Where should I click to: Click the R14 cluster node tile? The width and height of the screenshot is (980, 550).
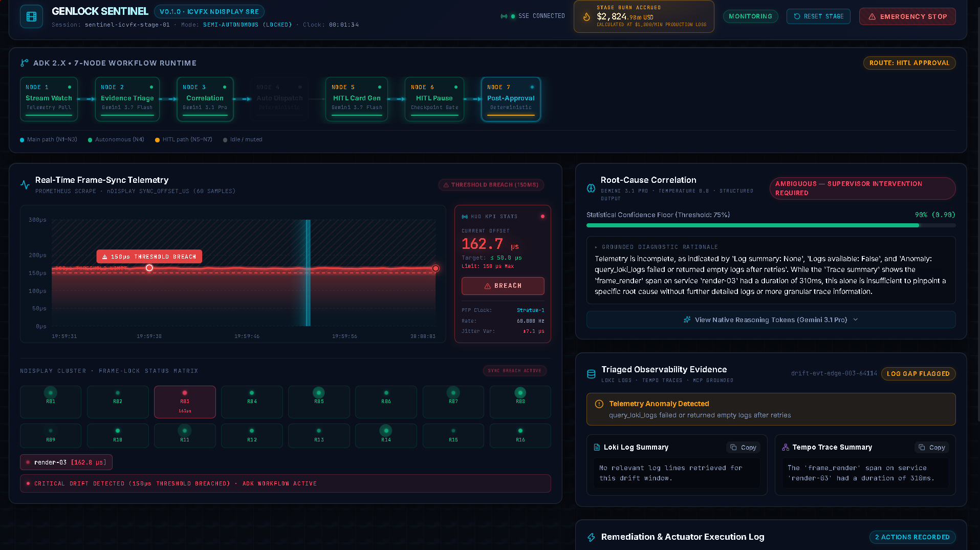click(386, 436)
